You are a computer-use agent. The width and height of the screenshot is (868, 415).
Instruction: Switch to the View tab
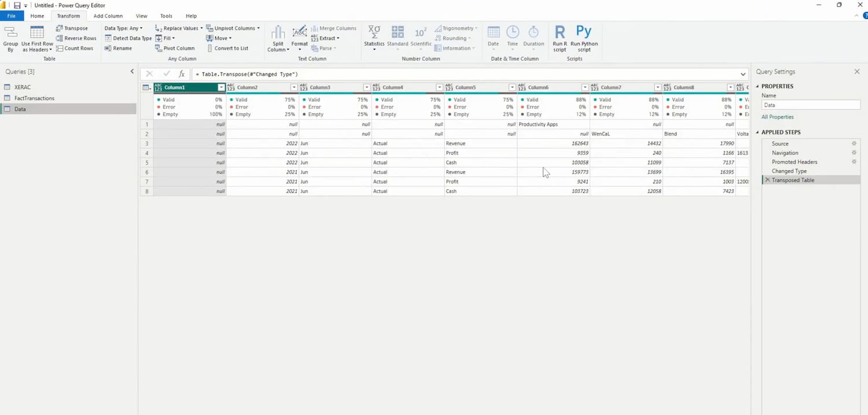(x=141, y=16)
